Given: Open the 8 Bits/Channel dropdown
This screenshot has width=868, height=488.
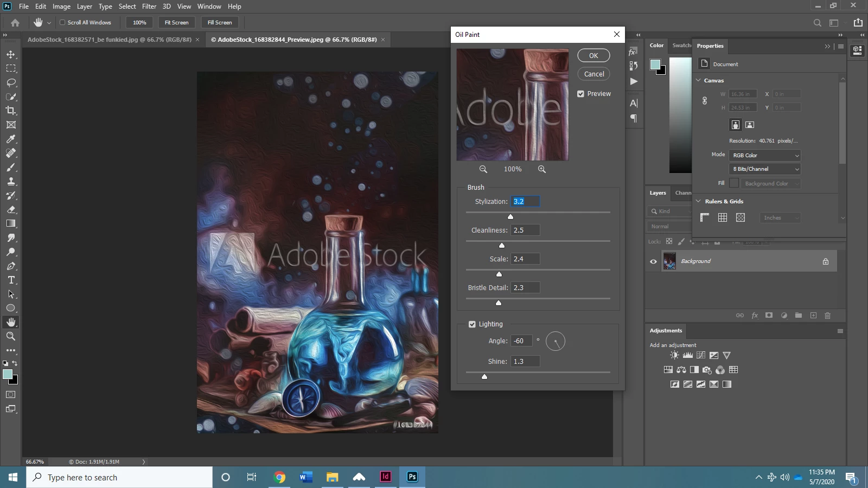Looking at the screenshot, I should [x=765, y=169].
